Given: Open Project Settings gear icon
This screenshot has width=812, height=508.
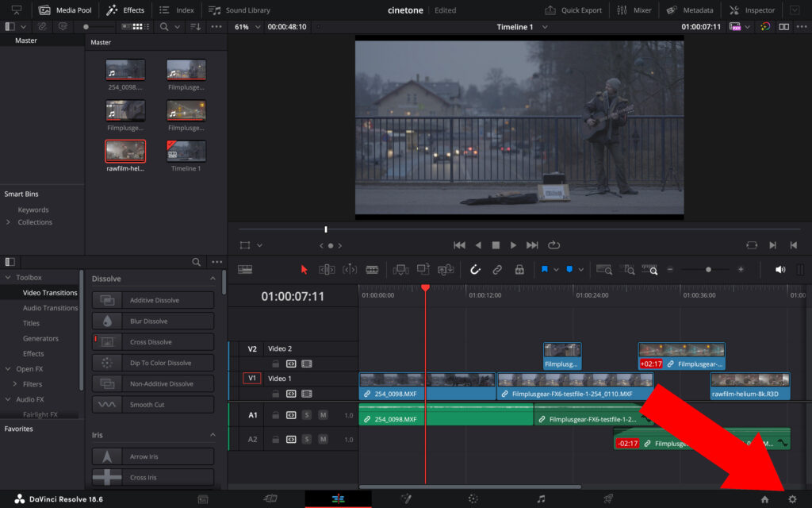Looking at the screenshot, I should click(791, 499).
